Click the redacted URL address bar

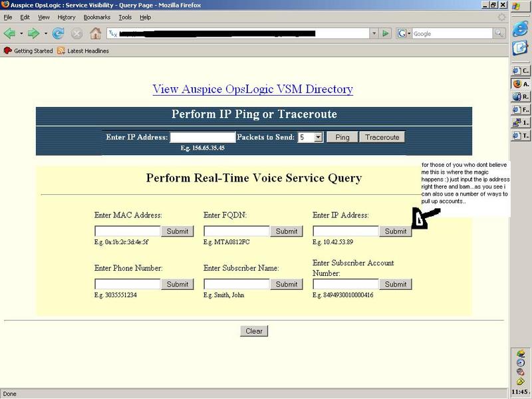click(239, 33)
